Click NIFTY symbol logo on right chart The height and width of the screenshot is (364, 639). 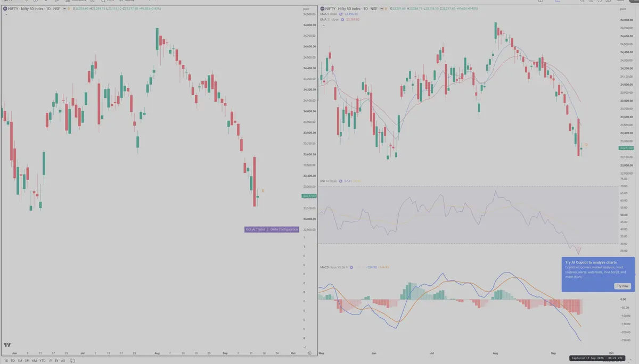(322, 9)
